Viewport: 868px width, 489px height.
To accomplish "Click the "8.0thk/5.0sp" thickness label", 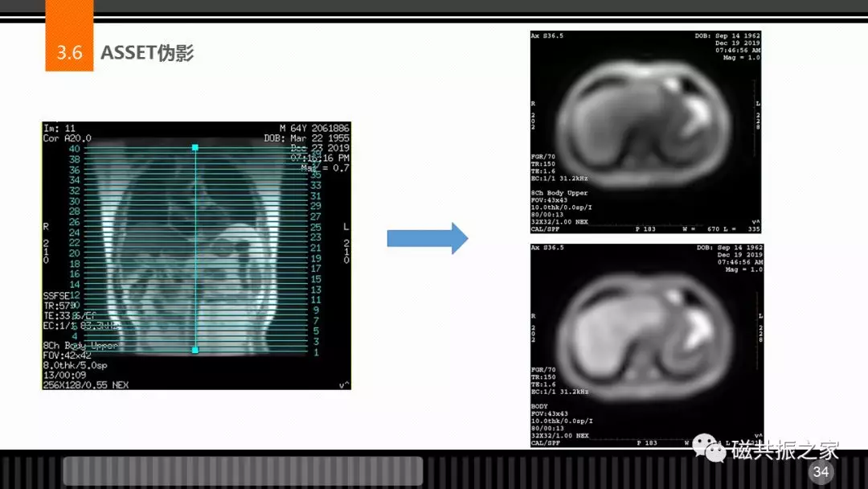I will click(x=75, y=365).
